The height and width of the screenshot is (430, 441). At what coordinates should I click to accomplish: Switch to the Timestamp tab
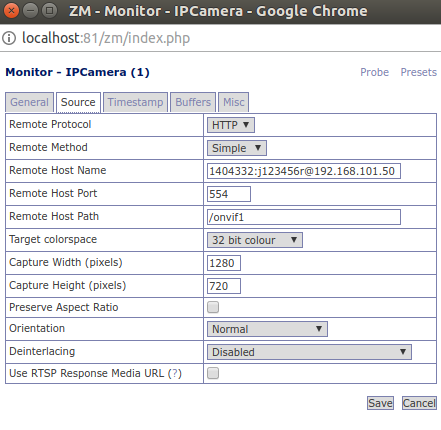[135, 102]
